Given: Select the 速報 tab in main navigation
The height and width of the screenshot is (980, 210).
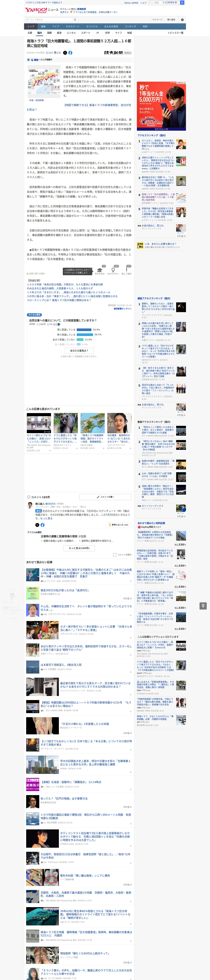Looking at the screenshot, I should pos(43,27).
